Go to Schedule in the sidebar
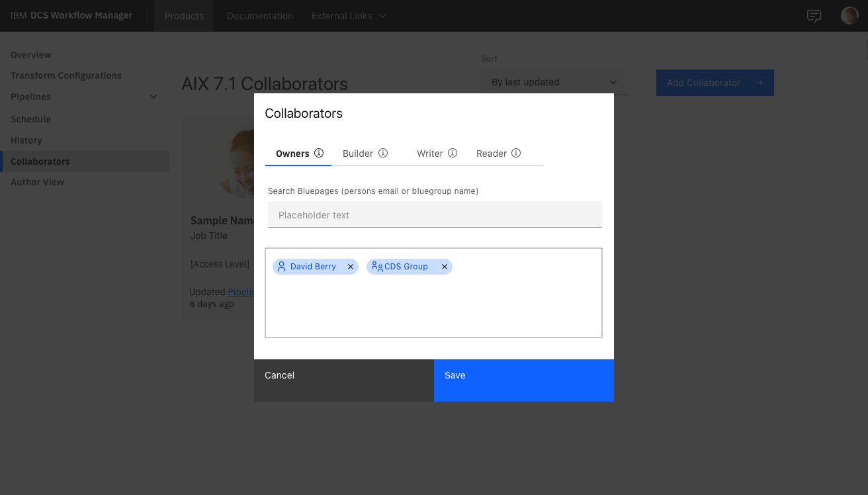868x495 pixels. pyautogui.click(x=30, y=119)
